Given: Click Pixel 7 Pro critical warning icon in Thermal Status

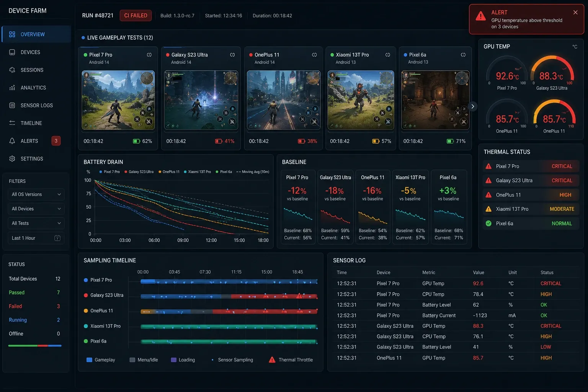Looking at the screenshot, I should click(488, 166).
